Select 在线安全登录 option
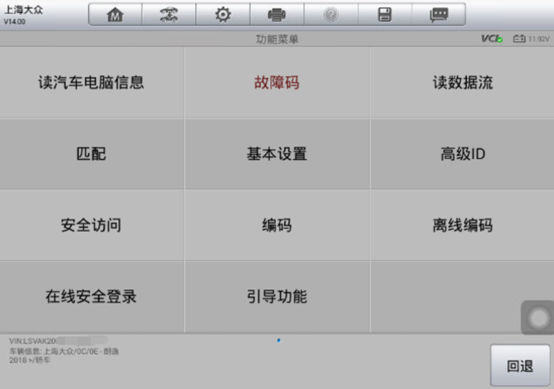 (x=92, y=297)
